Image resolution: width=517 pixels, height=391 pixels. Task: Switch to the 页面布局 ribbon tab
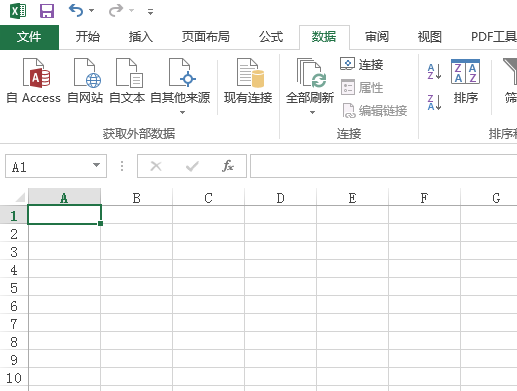coord(206,37)
